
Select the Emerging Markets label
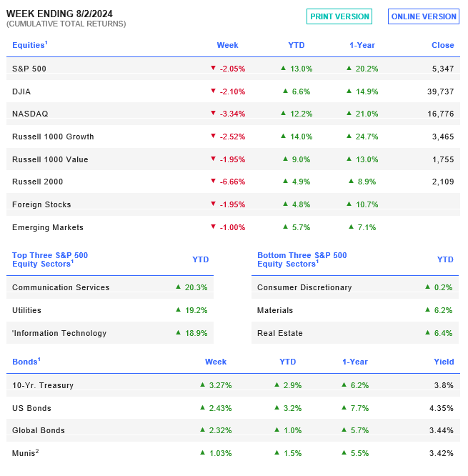(x=48, y=227)
